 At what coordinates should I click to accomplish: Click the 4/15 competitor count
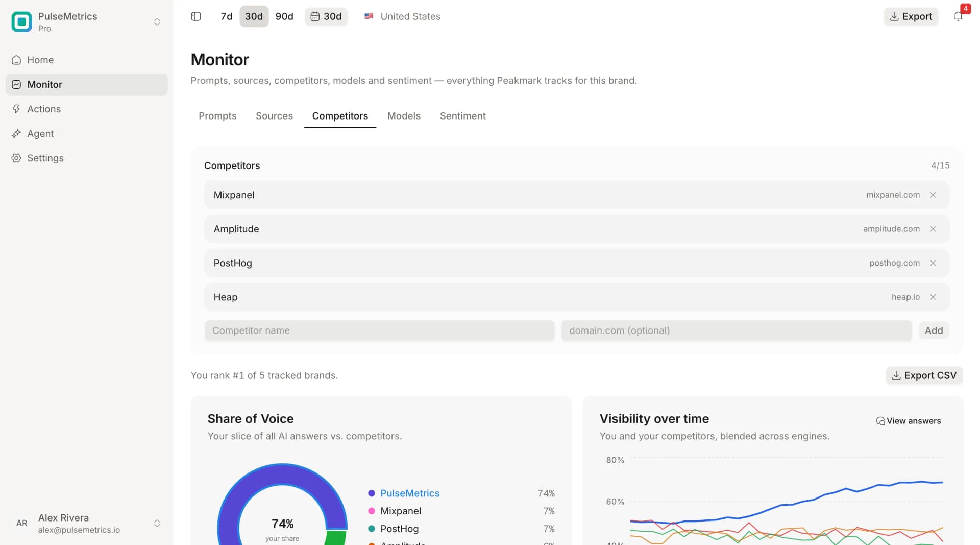coord(940,165)
